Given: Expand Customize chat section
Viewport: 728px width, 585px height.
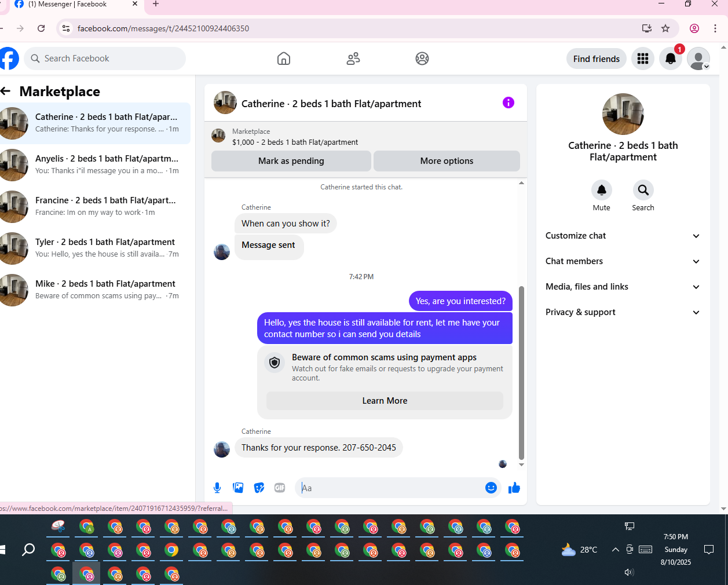Looking at the screenshot, I should click(623, 236).
